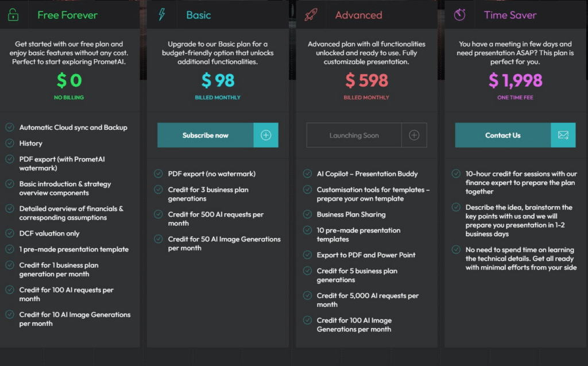Click the $ 98 price text
Viewport: 588px width, 366px height.
(x=218, y=80)
